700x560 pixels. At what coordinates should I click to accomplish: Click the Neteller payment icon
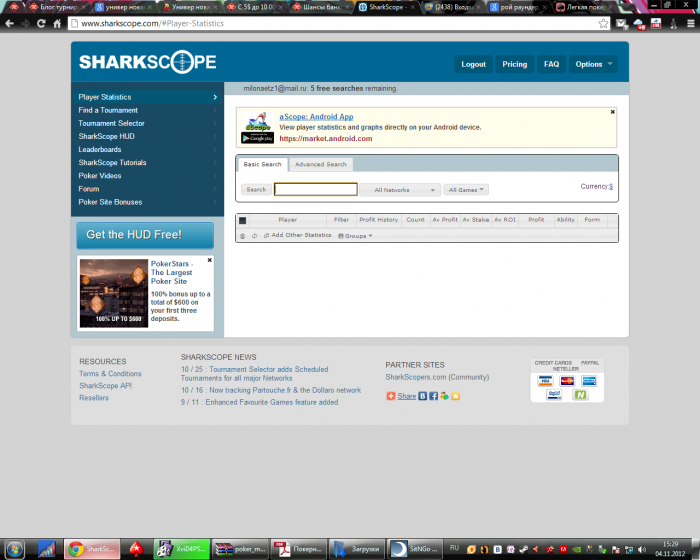[x=580, y=395]
